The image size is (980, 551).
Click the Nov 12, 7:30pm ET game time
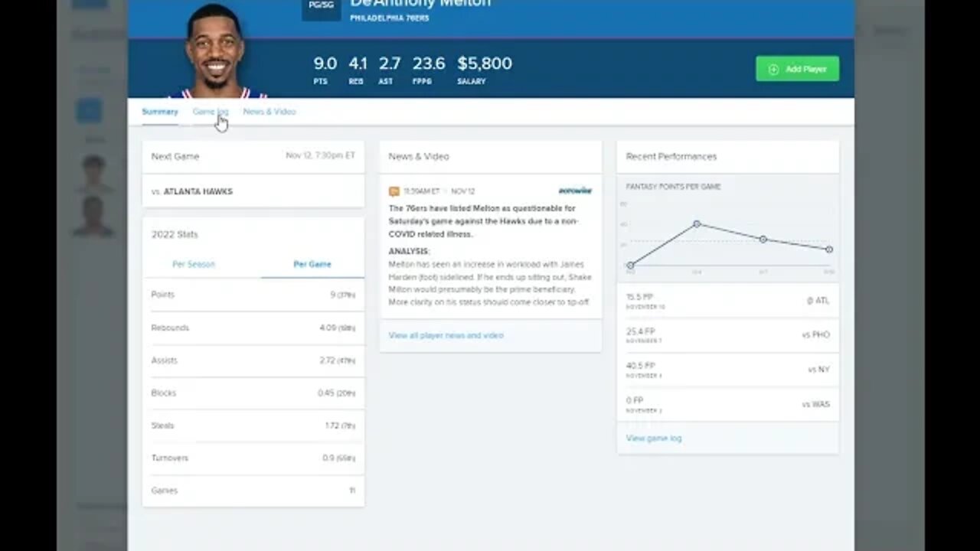pyautogui.click(x=321, y=155)
